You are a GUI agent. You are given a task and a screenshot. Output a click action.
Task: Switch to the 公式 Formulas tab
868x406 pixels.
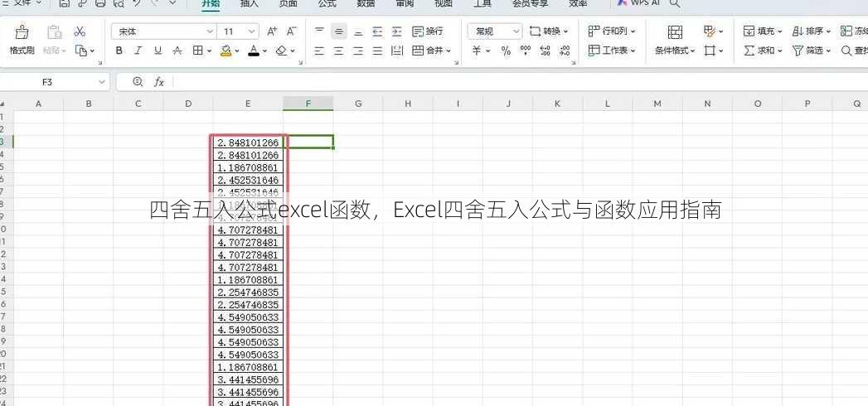pyautogui.click(x=327, y=3)
